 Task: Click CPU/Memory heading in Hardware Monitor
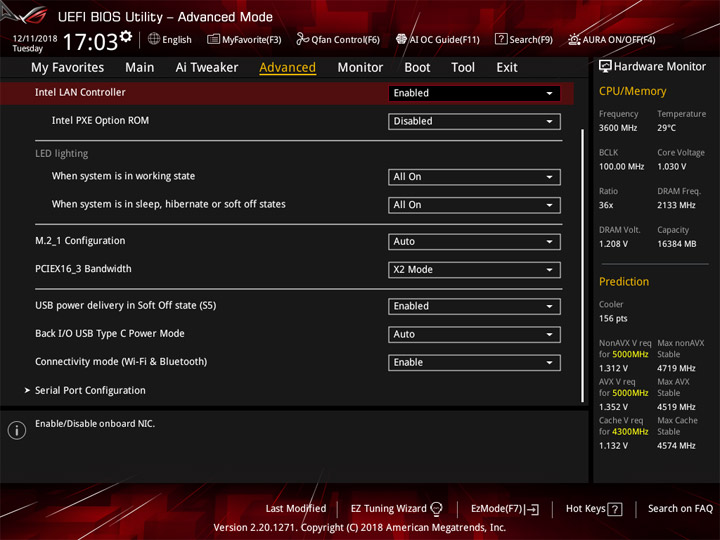pos(632,91)
